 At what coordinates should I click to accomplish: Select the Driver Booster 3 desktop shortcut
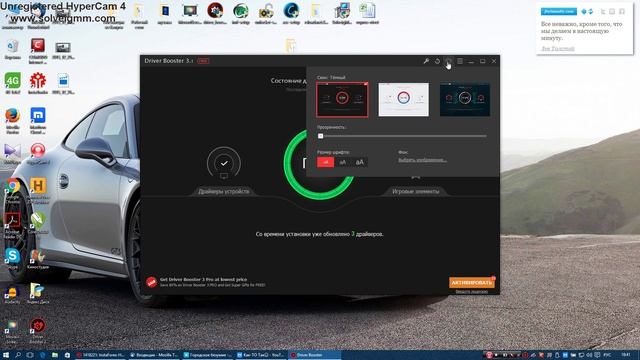38,331
